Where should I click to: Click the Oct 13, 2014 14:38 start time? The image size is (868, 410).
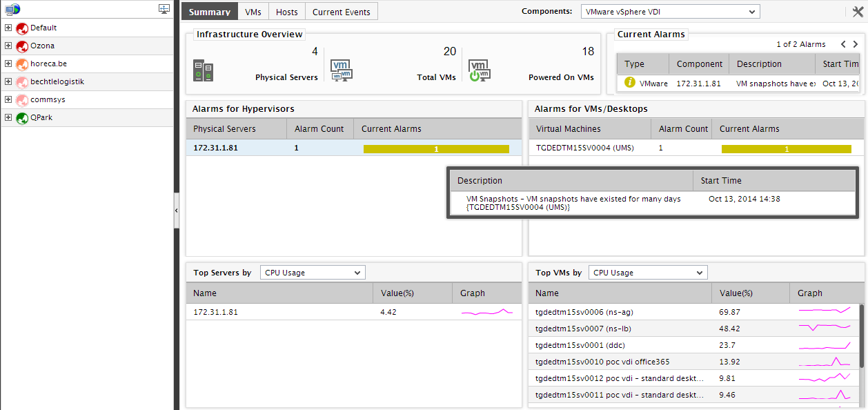(x=744, y=199)
